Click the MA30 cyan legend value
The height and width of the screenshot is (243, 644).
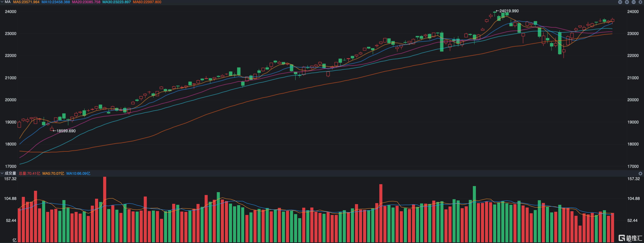(x=117, y=2)
